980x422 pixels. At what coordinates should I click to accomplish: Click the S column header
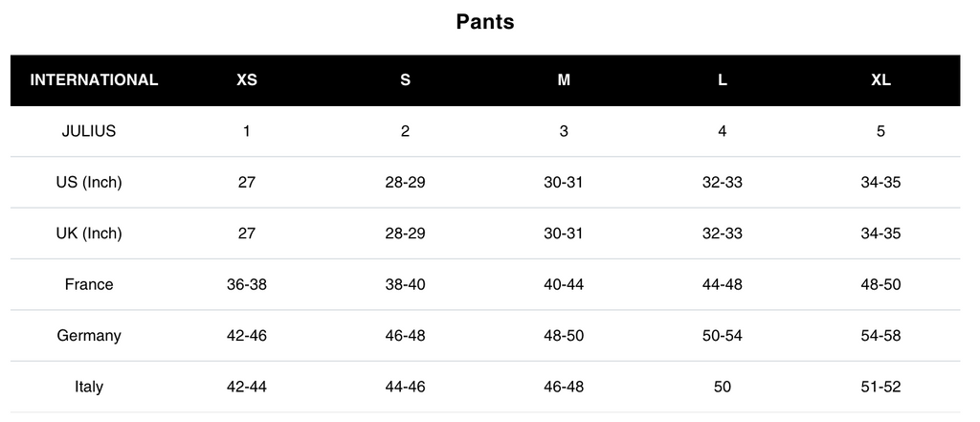(405, 80)
